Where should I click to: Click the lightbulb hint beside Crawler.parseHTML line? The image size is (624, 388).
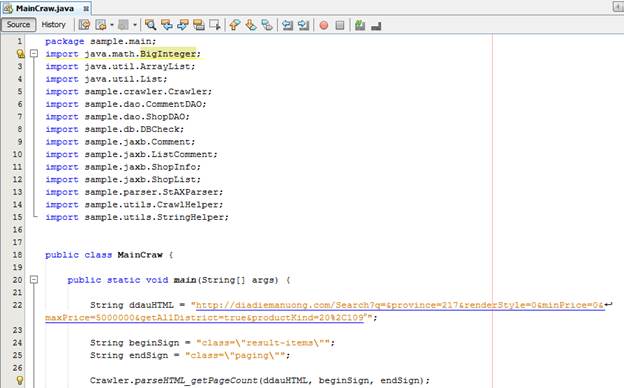[x=20, y=380]
